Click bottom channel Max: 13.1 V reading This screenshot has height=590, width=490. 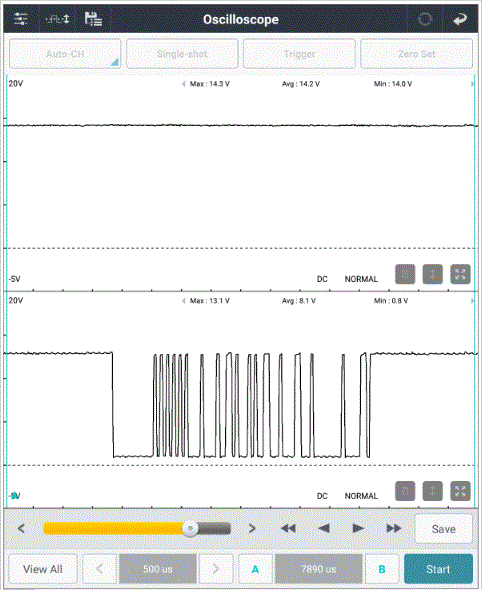[x=210, y=301]
